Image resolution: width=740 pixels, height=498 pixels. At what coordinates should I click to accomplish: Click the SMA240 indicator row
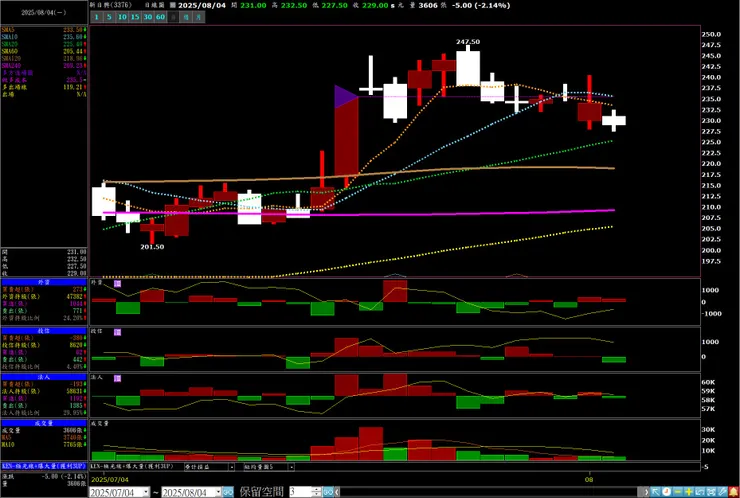pyautogui.click(x=44, y=66)
